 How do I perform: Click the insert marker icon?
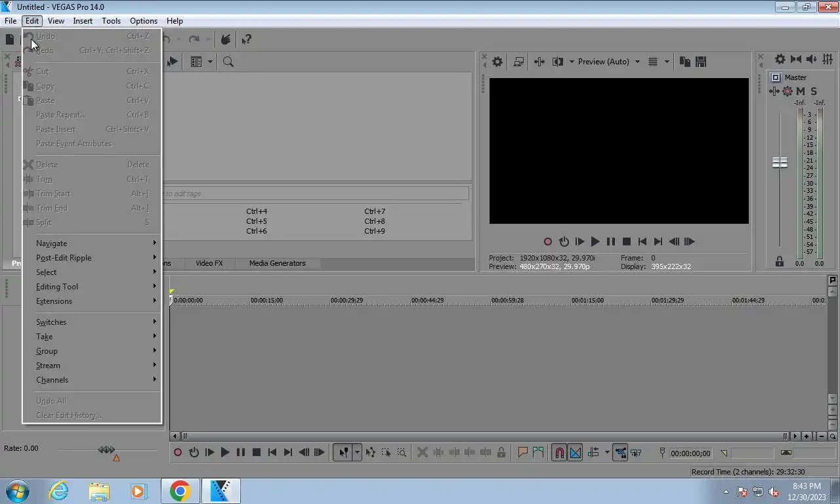pos(523,452)
